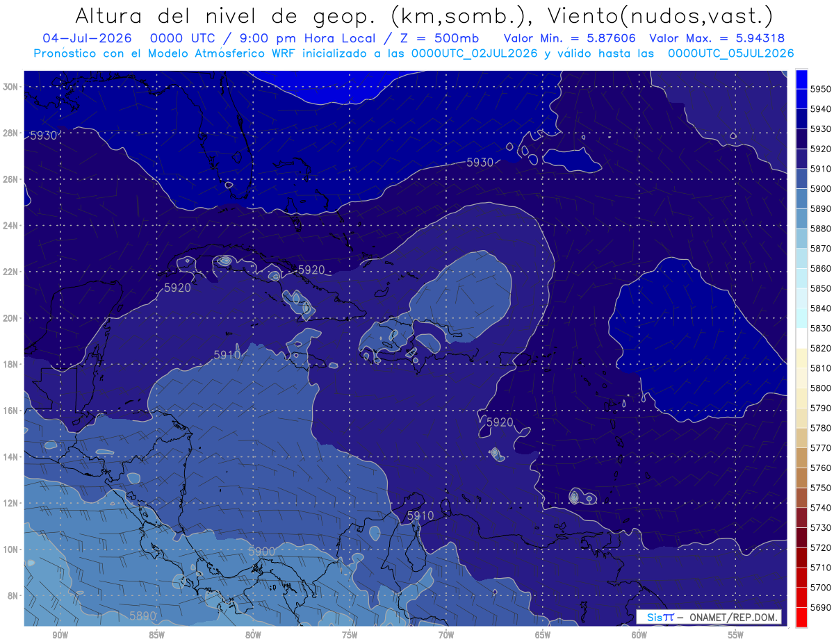Image resolution: width=834 pixels, height=644 pixels.
Task: Click the 5690 colorbar value label
Action: pos(821,607)
